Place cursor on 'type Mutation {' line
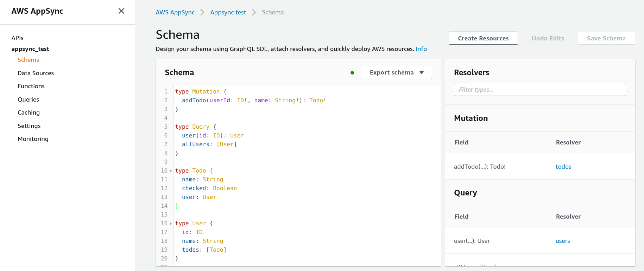Screen dimensions: 644x271 201,92
